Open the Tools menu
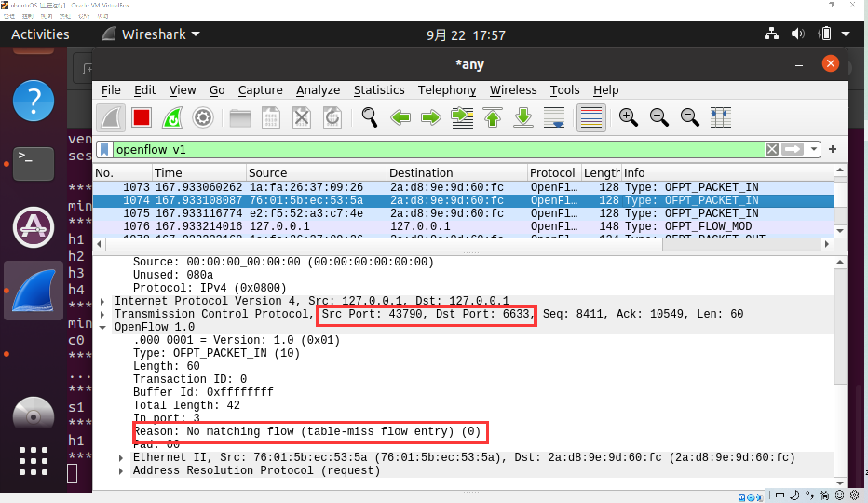This screenshot has width=868, height=503. coord(565,90)
